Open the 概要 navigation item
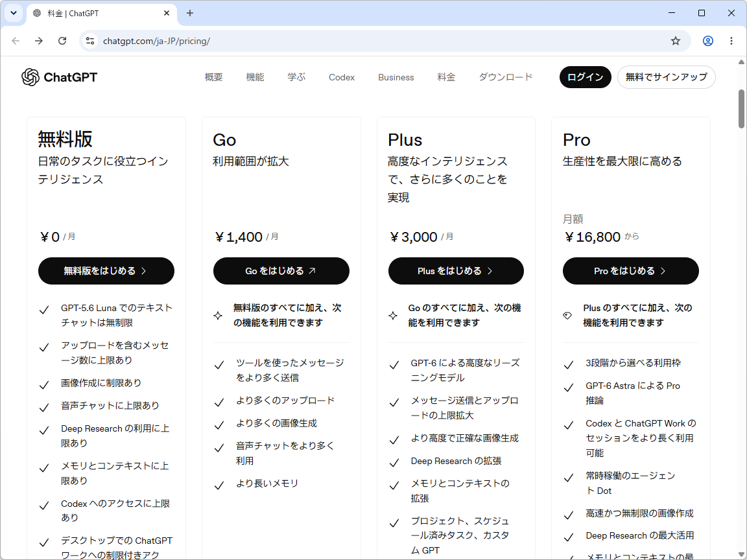The height and width of the screenshot is (560, 747). pyautogui.click(x=213, y=77)
